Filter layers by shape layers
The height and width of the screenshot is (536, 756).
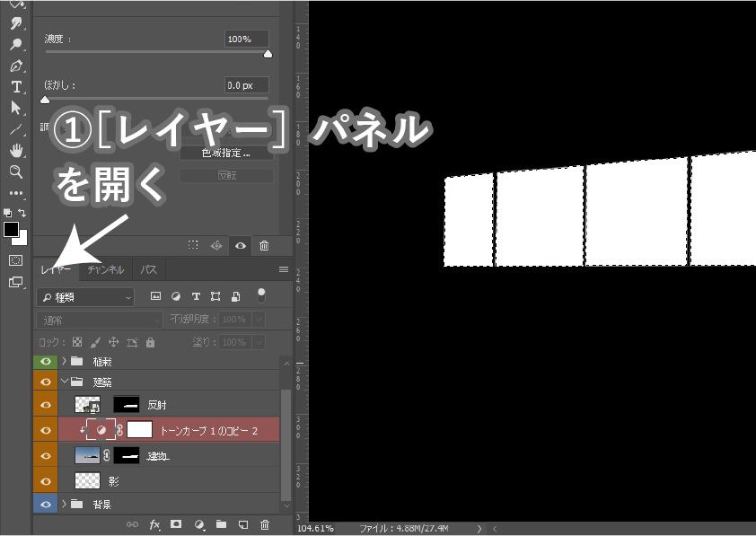pos(215,296)
